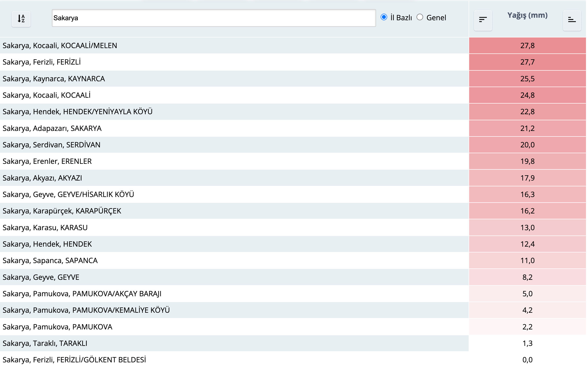Click the PAMUKOVA/AKÇAY BARAJI row
Image resolution: width=588 pixels, height=374 pixels.
(x=82, y=294)
